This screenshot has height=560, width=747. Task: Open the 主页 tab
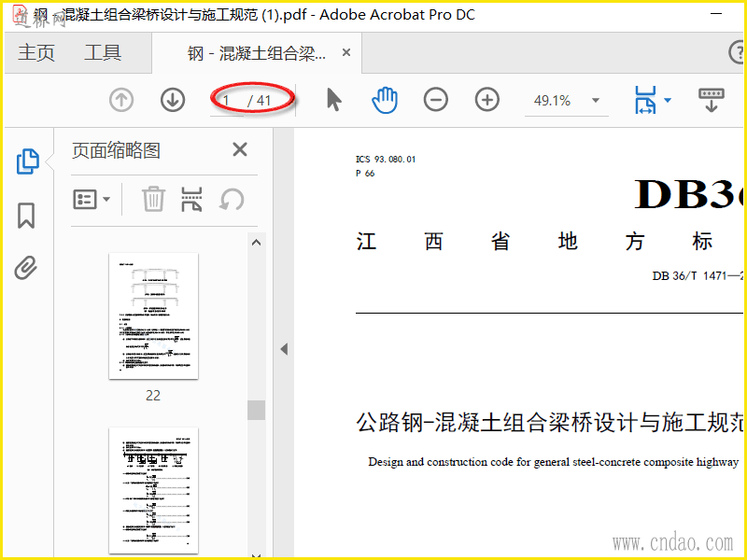(x=36, y=52)
